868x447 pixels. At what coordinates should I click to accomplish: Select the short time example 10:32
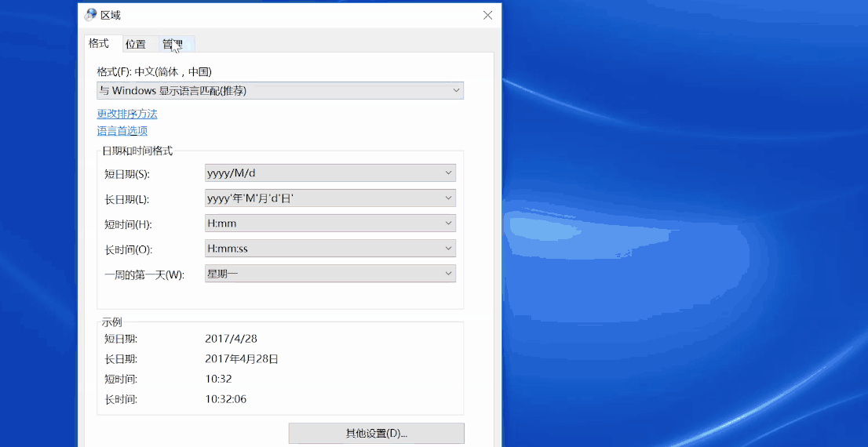pos(218,379)
